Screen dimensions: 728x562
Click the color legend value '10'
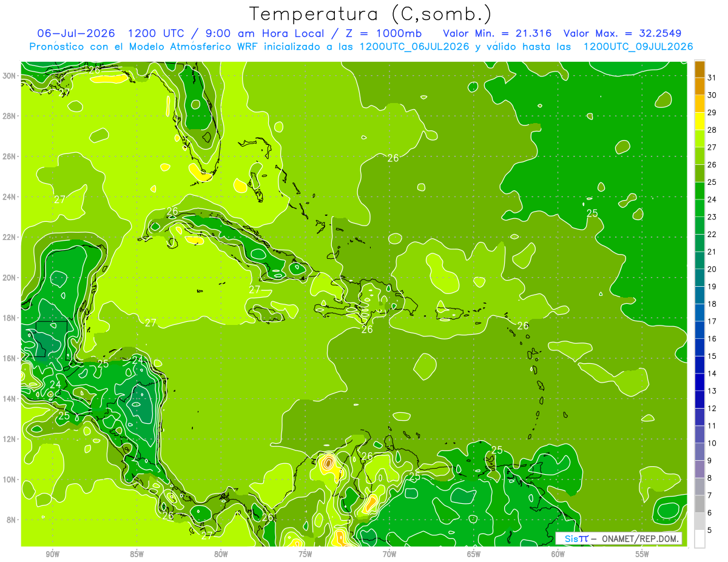click(712, 443)
